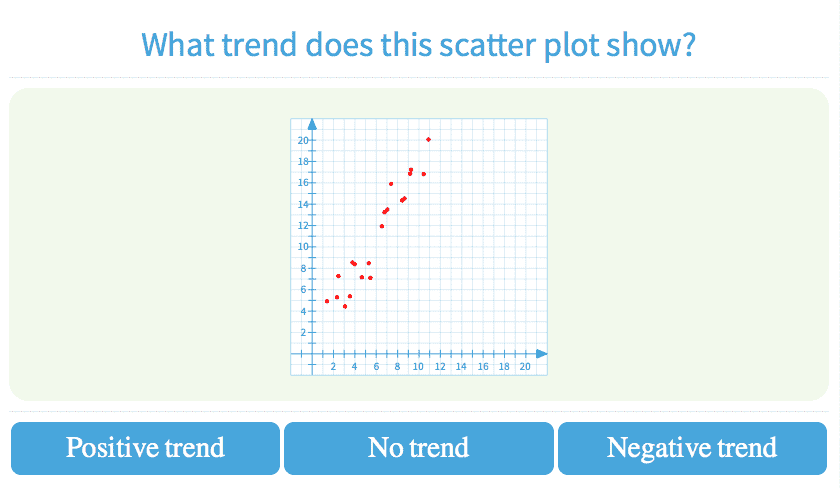Click the lowest red data point
Image resolution: width=840 pixels, height=501 pixels.
click(x=345, y=306)
